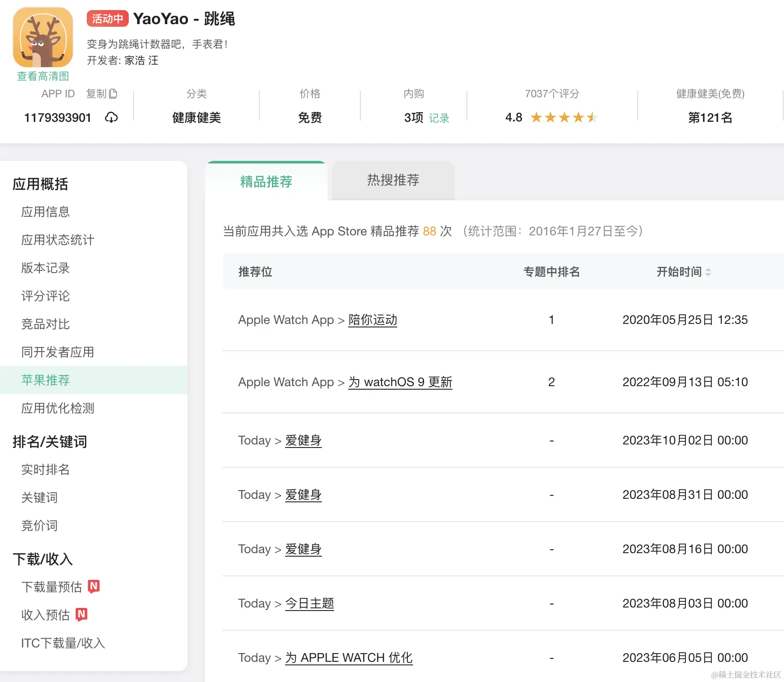Open the 陪你运动 recommendation link

(373, 320)
